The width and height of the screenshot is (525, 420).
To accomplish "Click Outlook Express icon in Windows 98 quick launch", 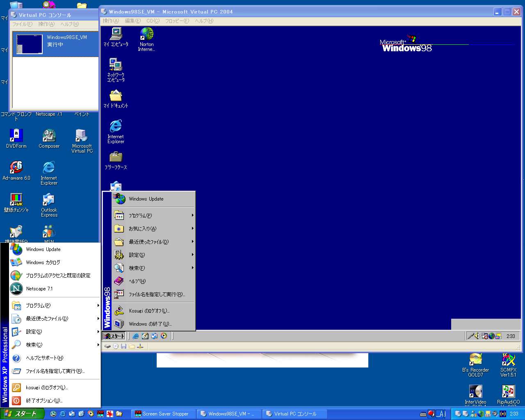I will (154, 336).
